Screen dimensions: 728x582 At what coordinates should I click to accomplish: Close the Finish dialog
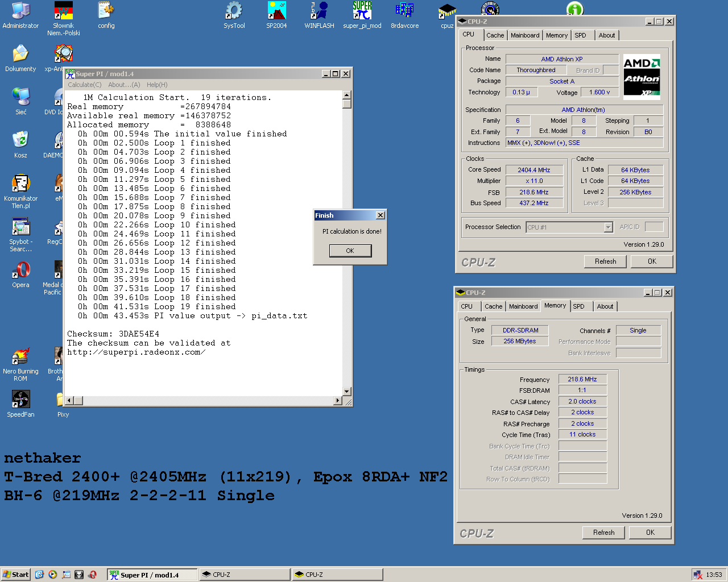point(380,215)
